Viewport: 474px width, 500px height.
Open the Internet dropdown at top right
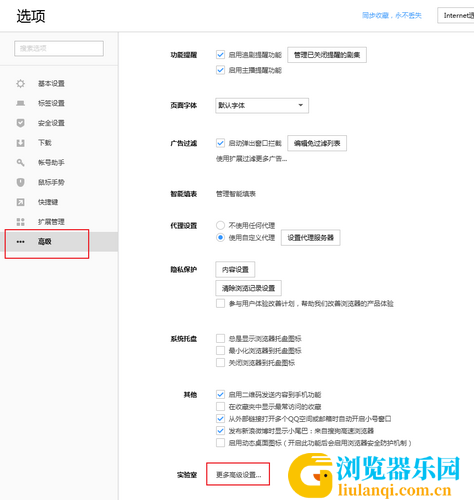(456, 16)
